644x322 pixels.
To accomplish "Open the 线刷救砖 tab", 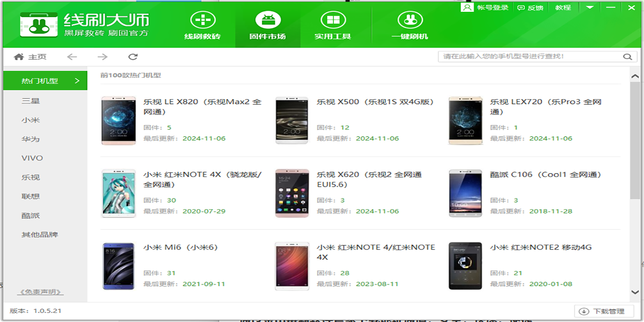I will 202,25.
